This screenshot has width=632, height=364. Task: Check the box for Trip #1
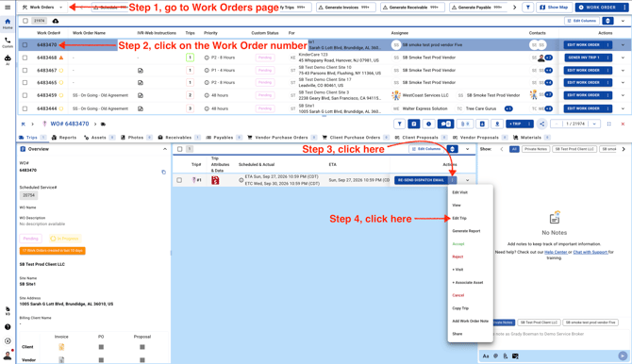179,180
